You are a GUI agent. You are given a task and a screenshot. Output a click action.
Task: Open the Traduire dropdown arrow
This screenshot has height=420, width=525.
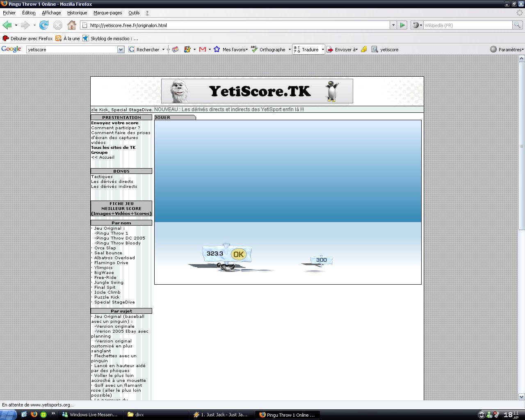point(323,49)
